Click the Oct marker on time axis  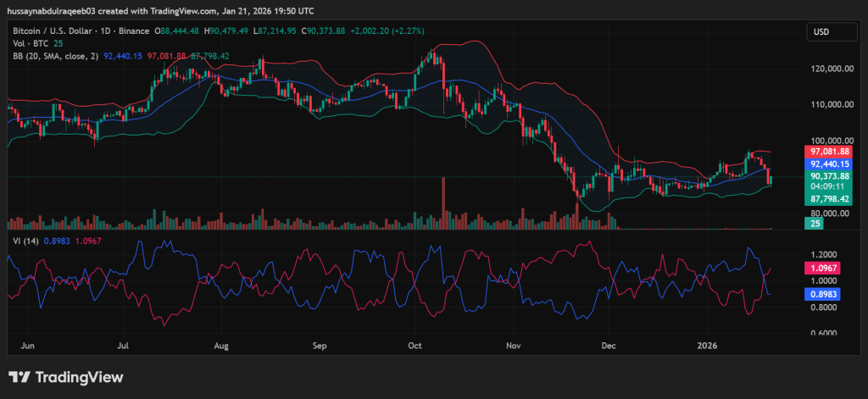[415, 346]
